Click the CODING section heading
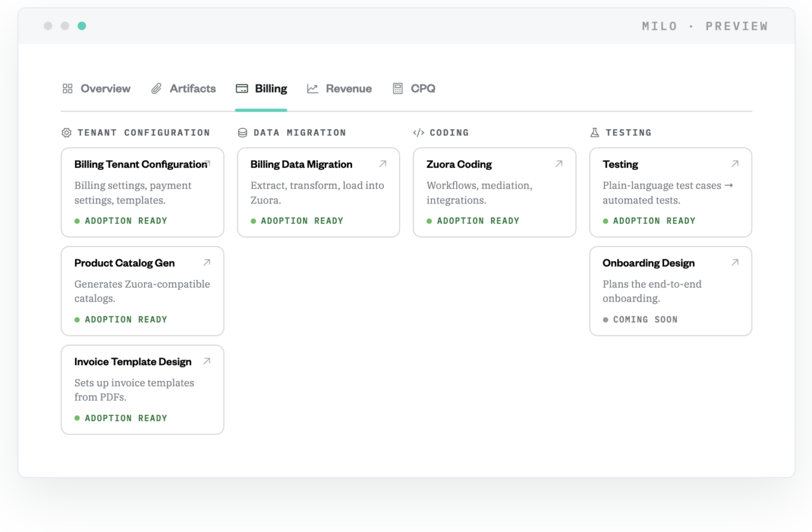812x532 pixels. click(x=449, y=133)
